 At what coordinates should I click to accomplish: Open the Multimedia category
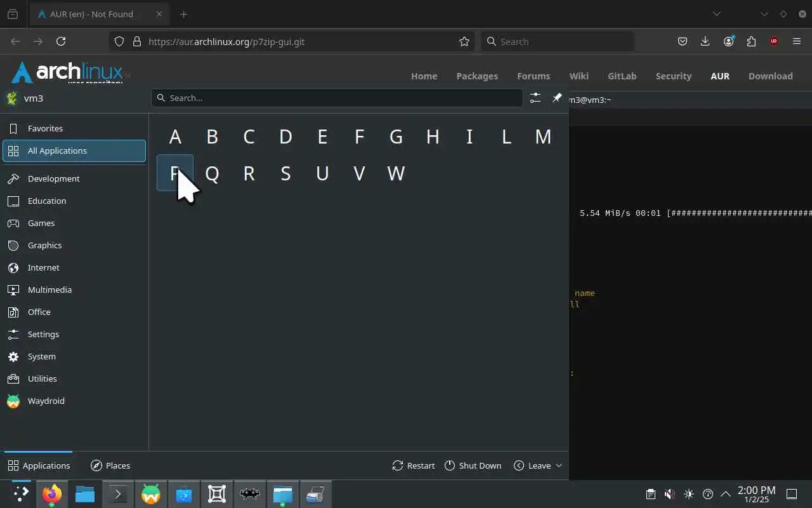(x=74, y=290)
